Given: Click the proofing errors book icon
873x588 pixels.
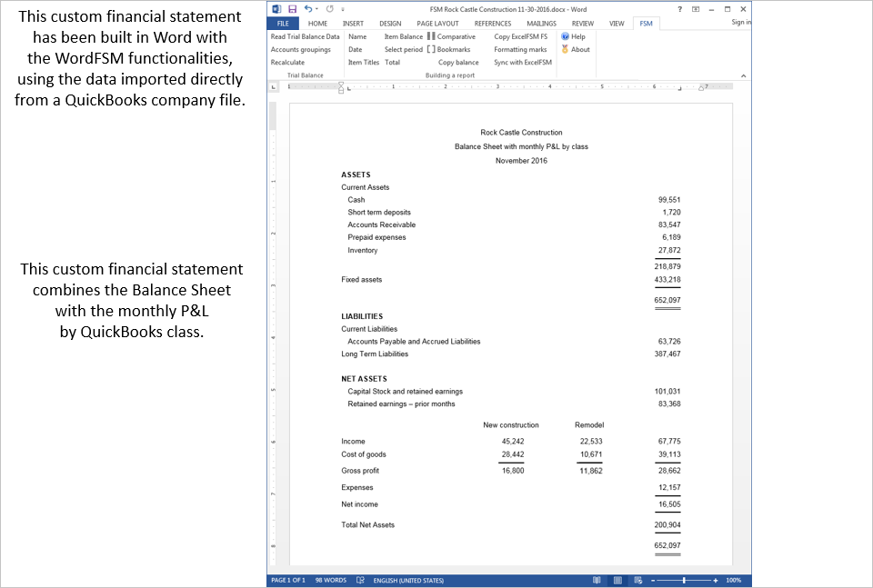Looking at the screenshot, I should (360, 580).
